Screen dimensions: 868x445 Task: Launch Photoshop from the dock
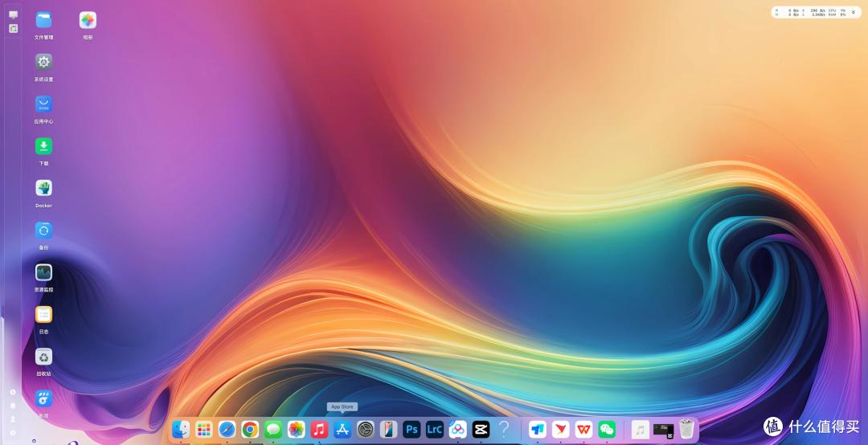pyautogui.click(x=411, y=430)
